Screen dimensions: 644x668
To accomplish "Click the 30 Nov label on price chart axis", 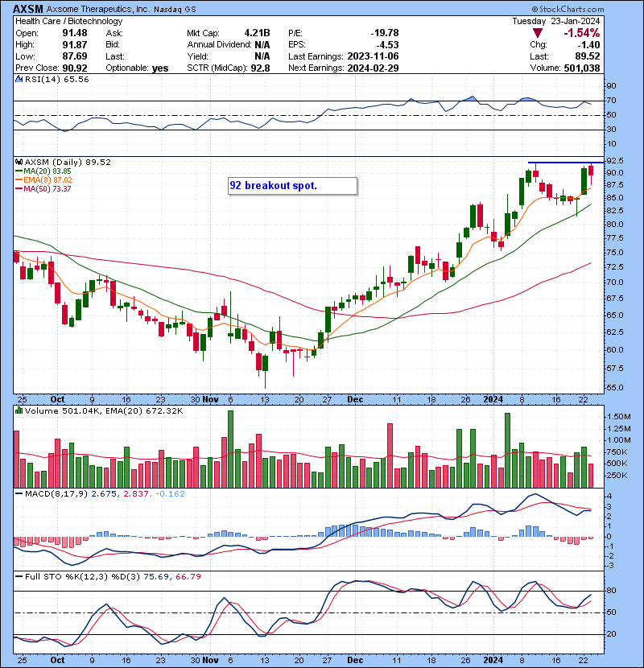I will coord(204,400).
